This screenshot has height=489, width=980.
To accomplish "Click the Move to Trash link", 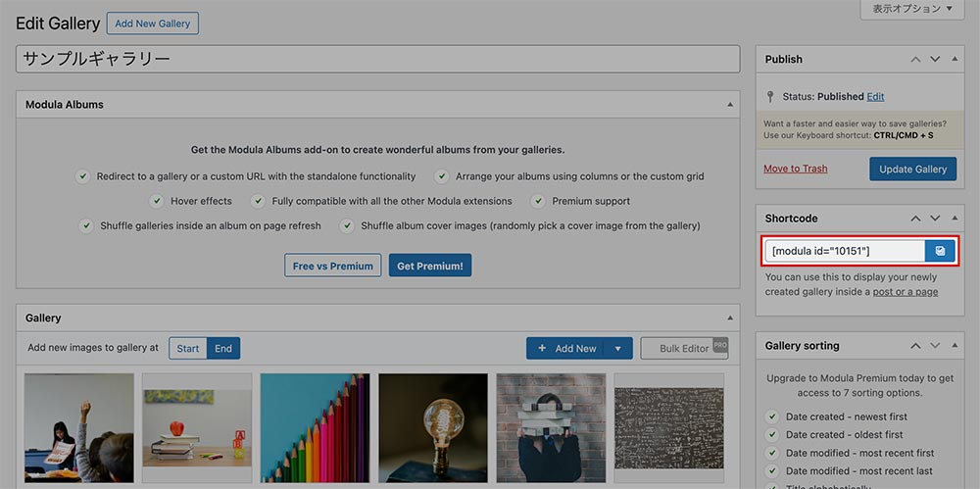I will point(795,169).
